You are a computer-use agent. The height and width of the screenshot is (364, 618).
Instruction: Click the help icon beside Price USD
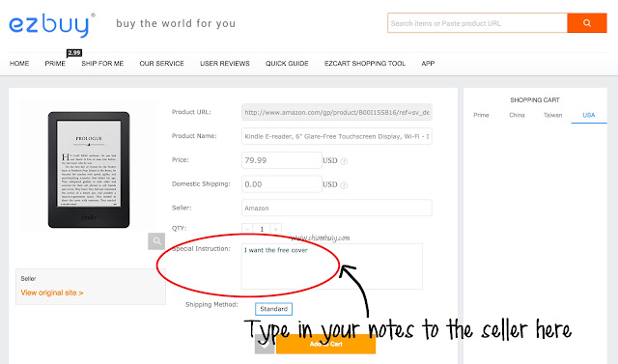click(344, 161)
